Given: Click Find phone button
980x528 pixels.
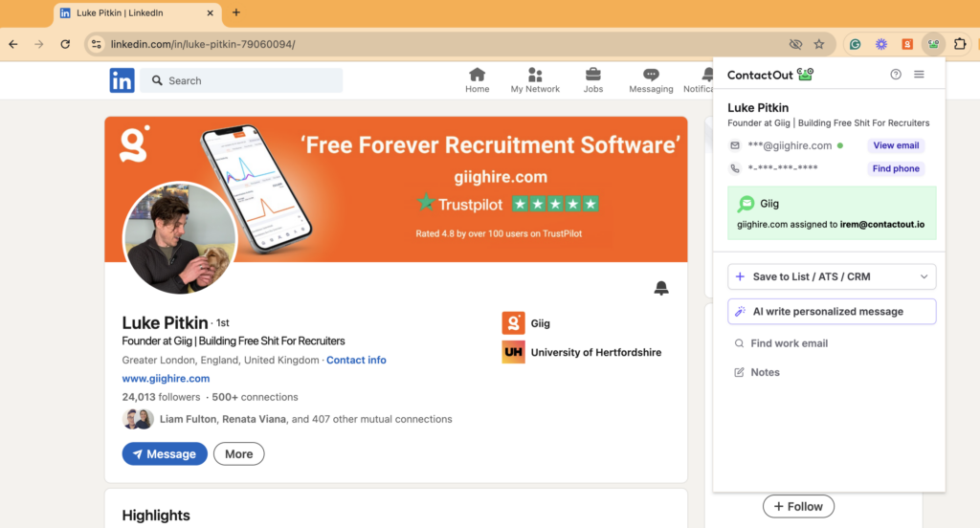Looking at the screenshot, I should point(896,168).
